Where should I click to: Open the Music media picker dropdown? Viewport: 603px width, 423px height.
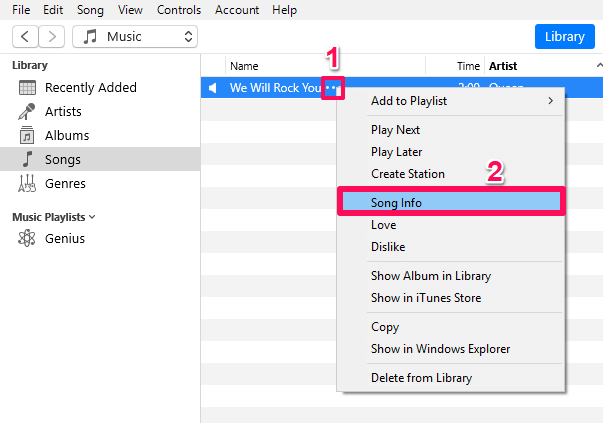tap(135, 37)
